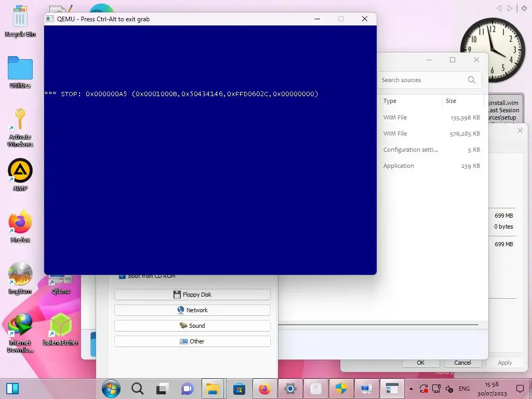
Task: Open the ENG language indicator
Action: click(464, 389)
